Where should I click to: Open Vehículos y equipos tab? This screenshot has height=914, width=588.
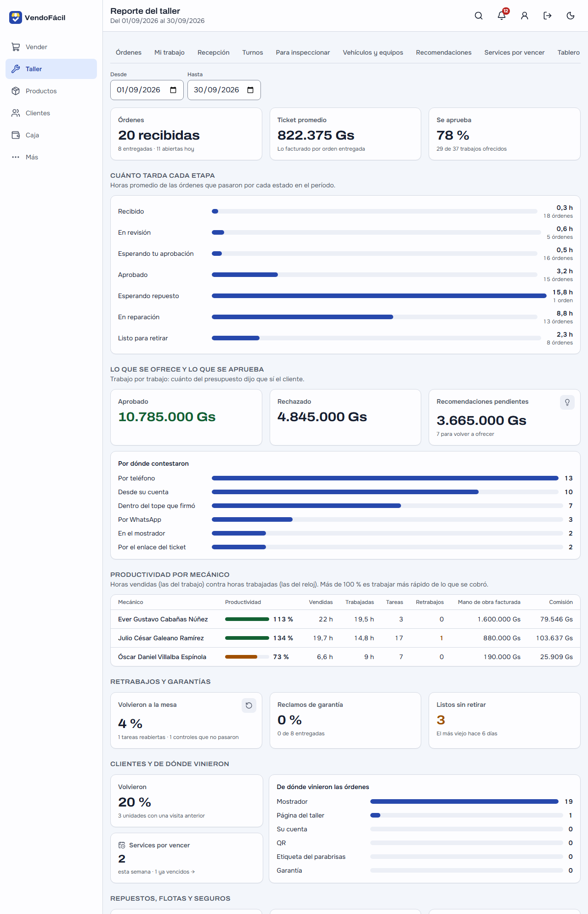pos(373,52)
